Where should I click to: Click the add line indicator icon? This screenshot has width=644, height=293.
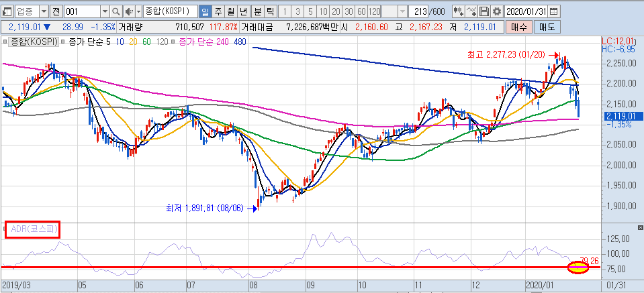pyautogui.click(x=472, y=11)
